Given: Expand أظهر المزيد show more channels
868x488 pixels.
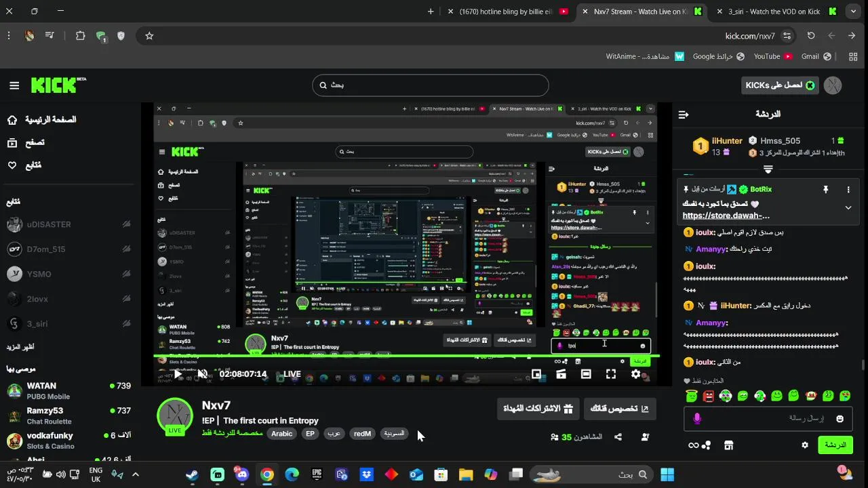Looking at the screenshot, I should coord(20,347).
